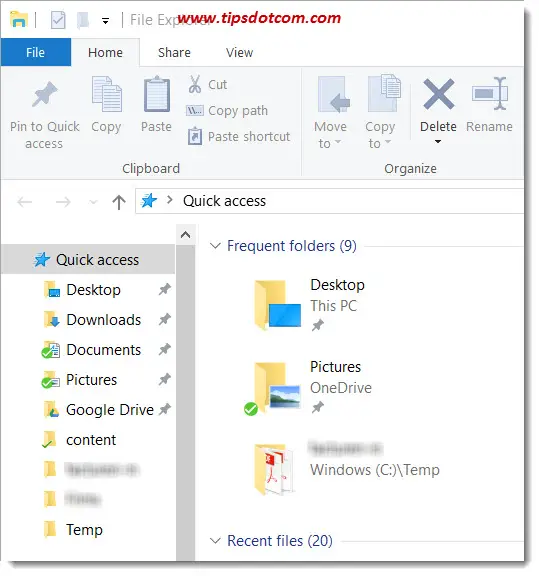Click the red X Delete icon
This screenshot has width=539, height=576.
click(x=438, y=94)
